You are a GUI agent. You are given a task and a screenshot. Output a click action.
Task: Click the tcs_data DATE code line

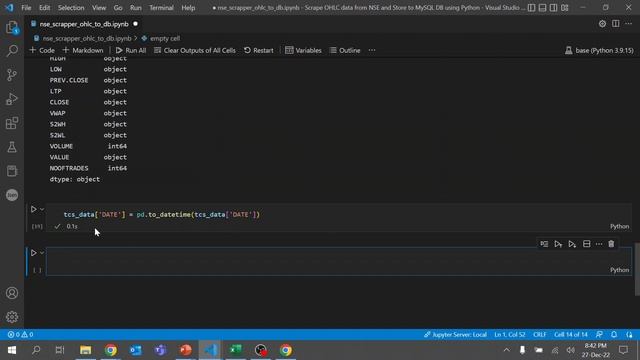pos(162,215)
